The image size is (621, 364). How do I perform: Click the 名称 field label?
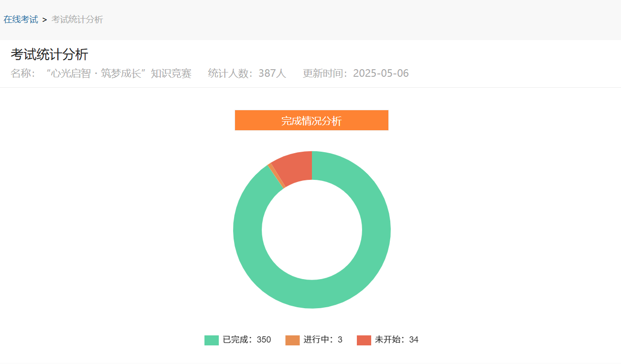tap(22, 73)
